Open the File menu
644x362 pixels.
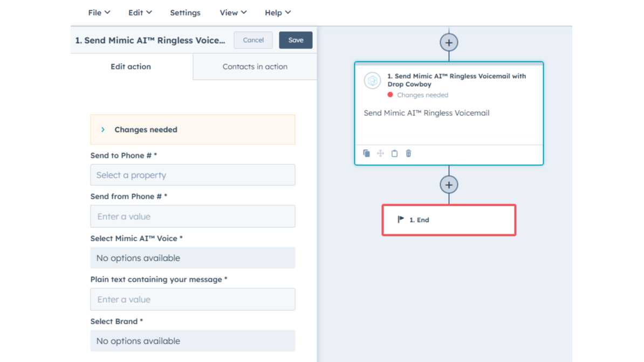pyautogui.click(x=99, y=12)
